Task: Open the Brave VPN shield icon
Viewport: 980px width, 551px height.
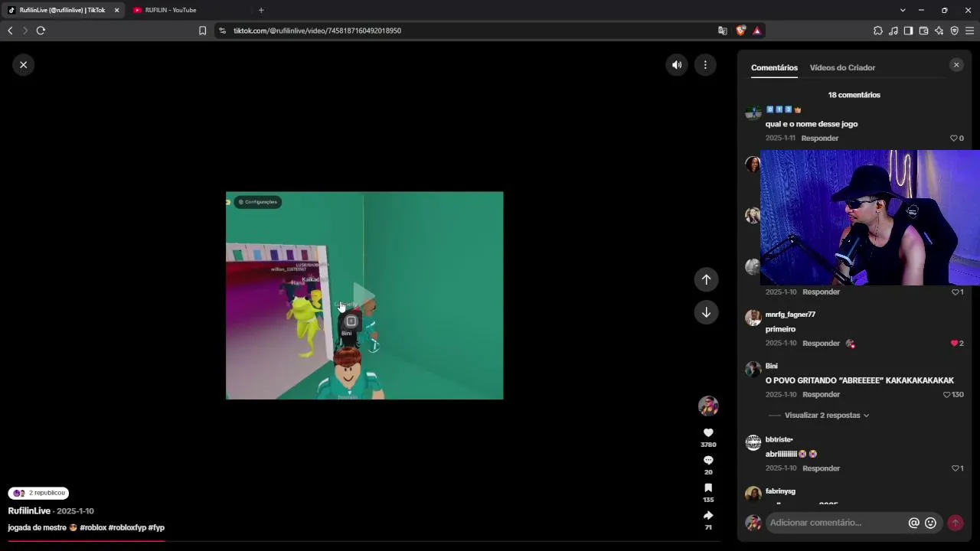Action: click(954, 31)
